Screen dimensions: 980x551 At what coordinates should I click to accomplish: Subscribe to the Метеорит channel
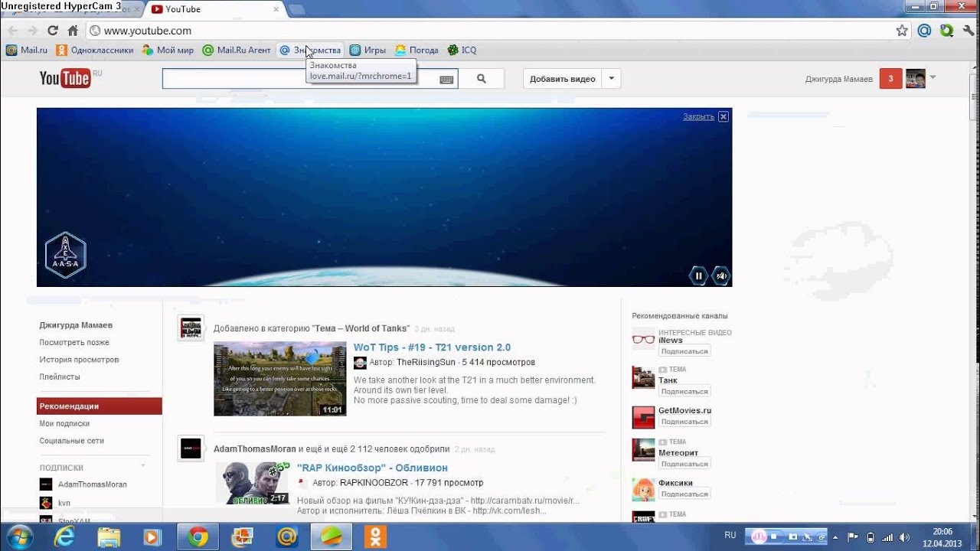tap(684, 464)
